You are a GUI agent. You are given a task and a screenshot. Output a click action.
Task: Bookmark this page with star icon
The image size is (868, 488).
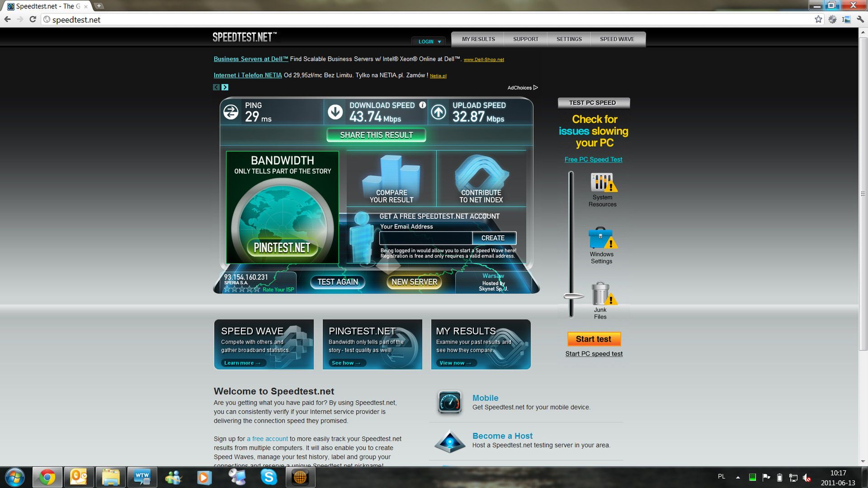click(x=818, y=19)
